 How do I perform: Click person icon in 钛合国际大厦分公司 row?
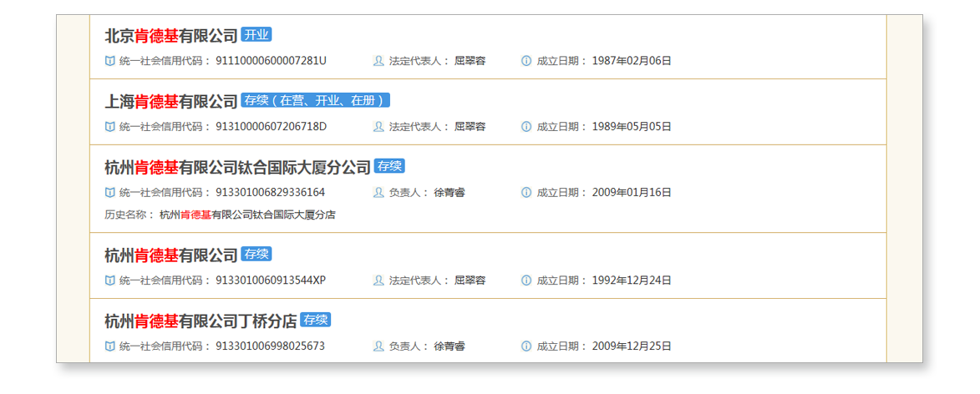pos(378,192)
